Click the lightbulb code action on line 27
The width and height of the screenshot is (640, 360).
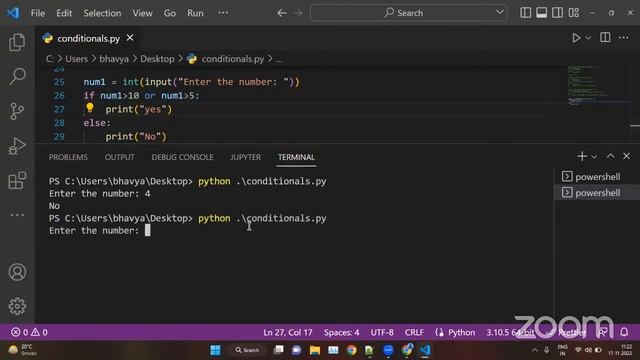pos(90,108)
